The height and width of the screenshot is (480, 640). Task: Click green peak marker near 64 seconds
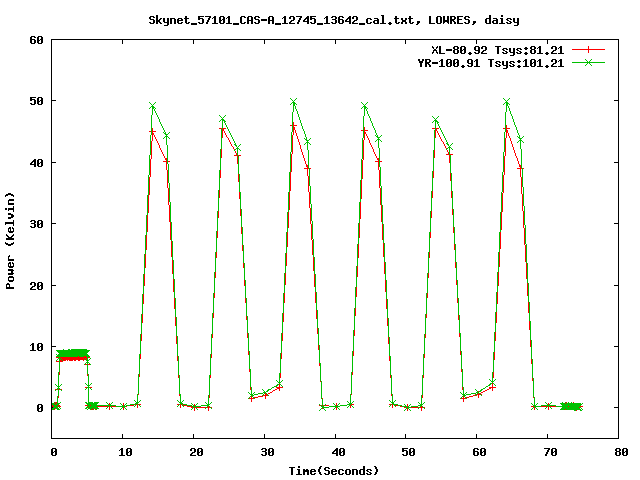tap(507, 102)
